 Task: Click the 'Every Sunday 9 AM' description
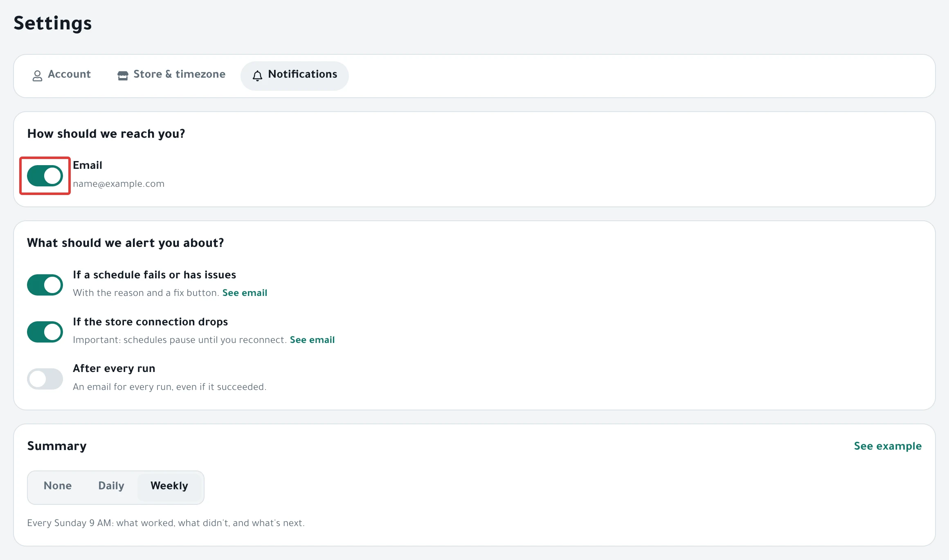pos(166,523)
